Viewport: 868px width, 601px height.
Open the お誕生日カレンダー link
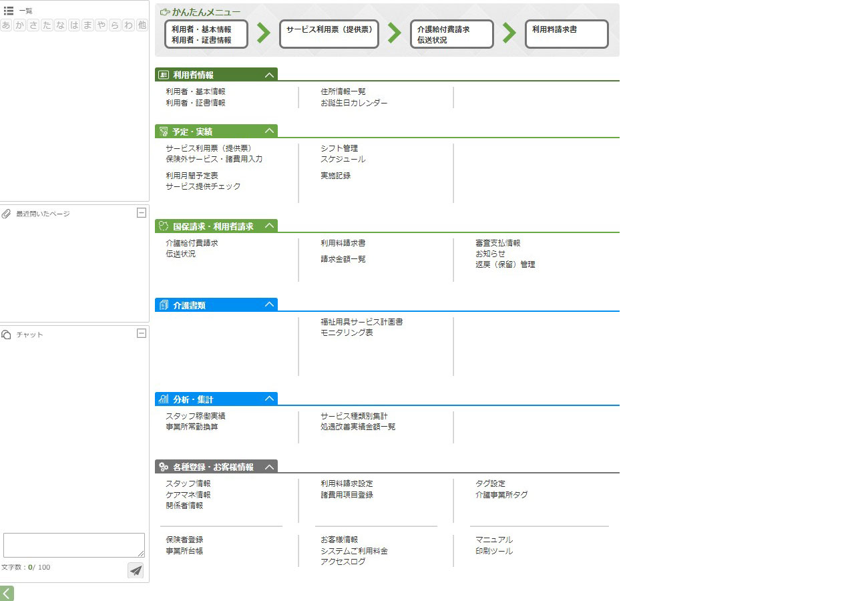[x=354, y=103]
